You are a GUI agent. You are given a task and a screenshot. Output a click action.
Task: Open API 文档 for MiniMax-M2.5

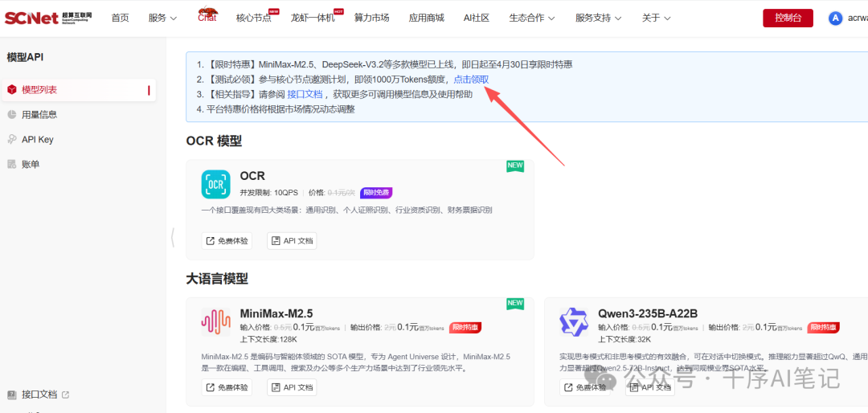click(292, 387)
